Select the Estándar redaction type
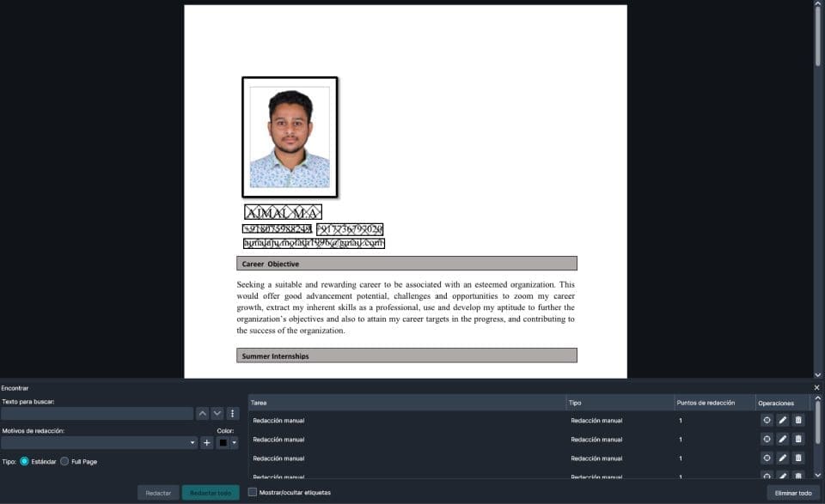 [x=26, y=461]
